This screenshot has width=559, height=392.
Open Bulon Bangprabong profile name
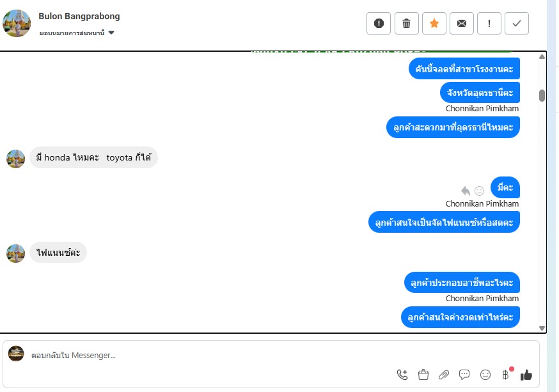tap(79, 16)
